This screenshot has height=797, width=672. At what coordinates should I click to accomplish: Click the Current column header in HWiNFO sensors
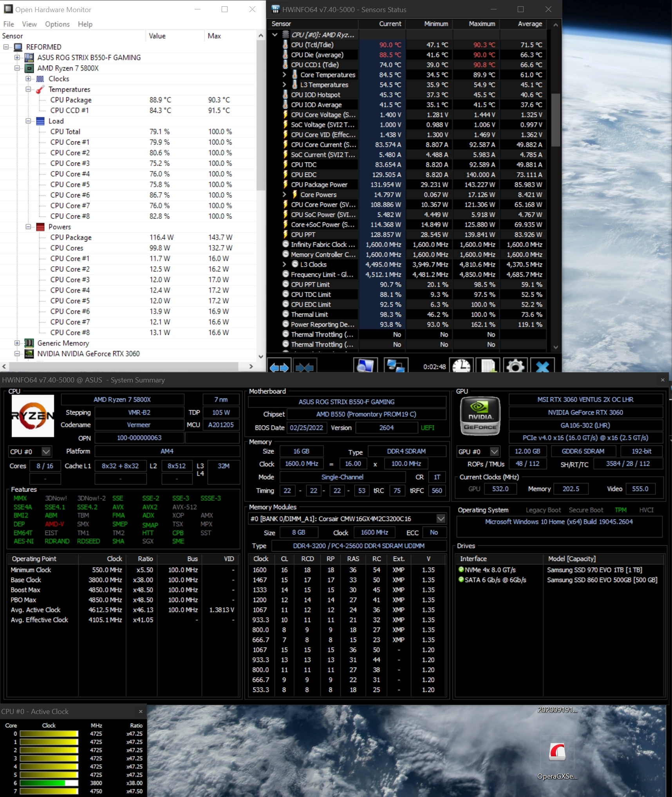pyautogui.click(x=383, y=24)
